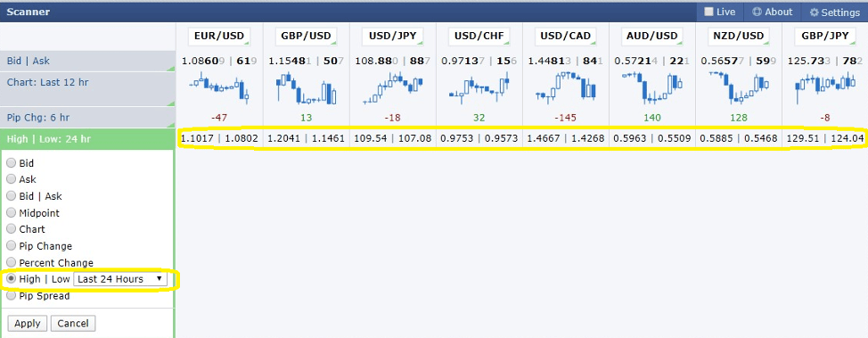This screenshot has height=338, width=868.
Task: Click the EUR/USD high-low 1.1017 | 1.0802
Action: [219, 138]
